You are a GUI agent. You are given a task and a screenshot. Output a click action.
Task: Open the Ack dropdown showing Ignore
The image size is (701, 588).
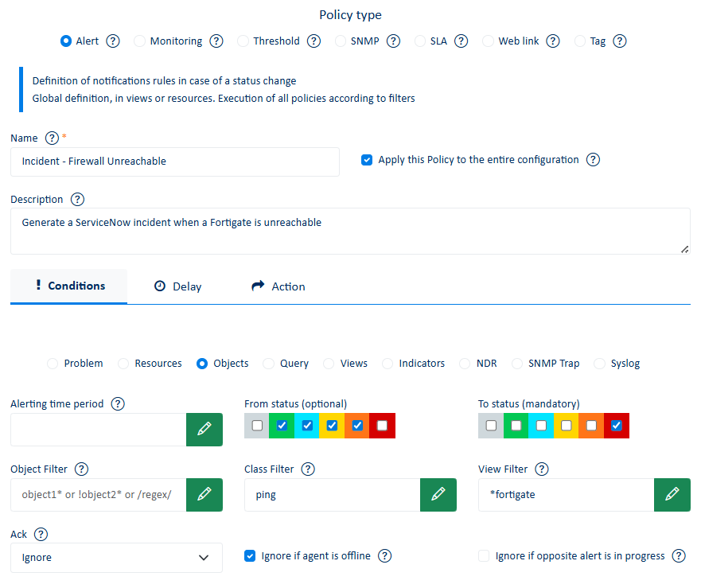click(x=116, y=557)
